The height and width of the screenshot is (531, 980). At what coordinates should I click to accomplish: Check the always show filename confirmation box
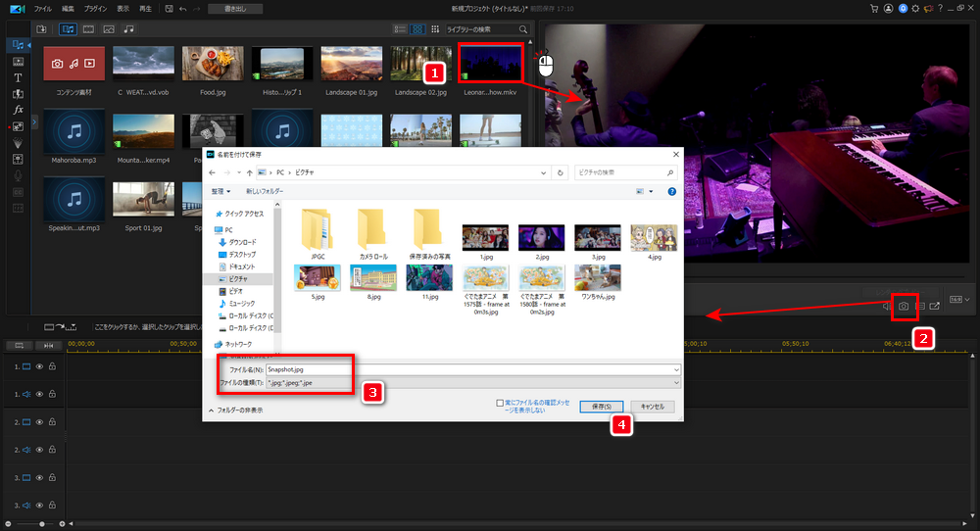[x=501, y=403]
